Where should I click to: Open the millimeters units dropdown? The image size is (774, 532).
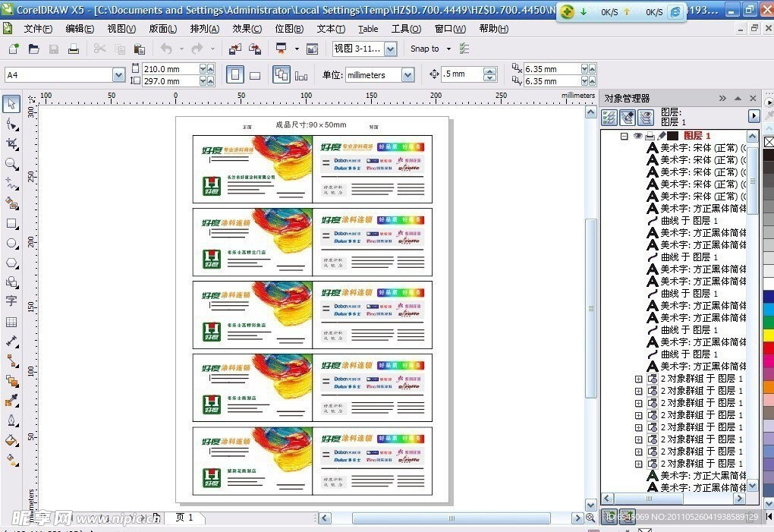point(407,75)
